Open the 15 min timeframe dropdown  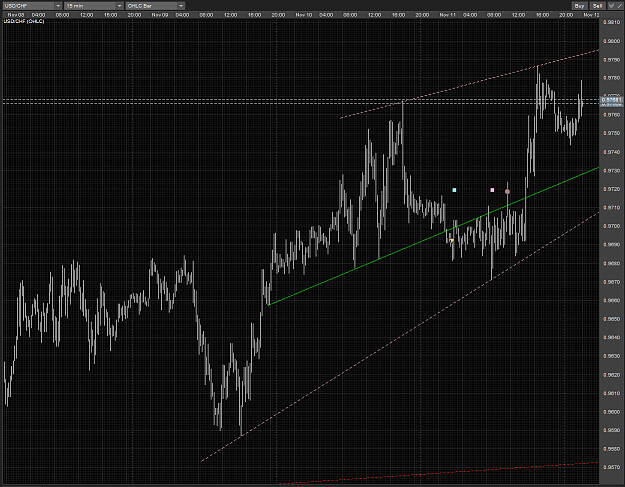point(94,6)
